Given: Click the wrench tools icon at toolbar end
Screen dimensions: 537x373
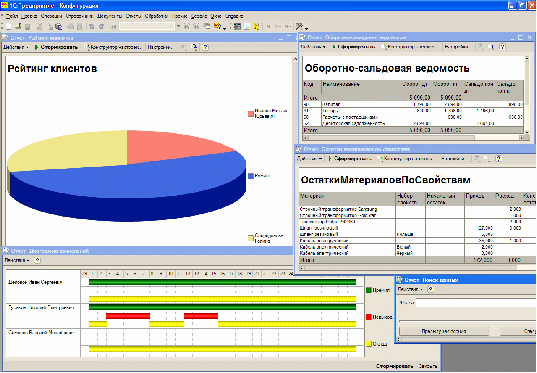Looking at the screenshot, I should pos(300,26).
